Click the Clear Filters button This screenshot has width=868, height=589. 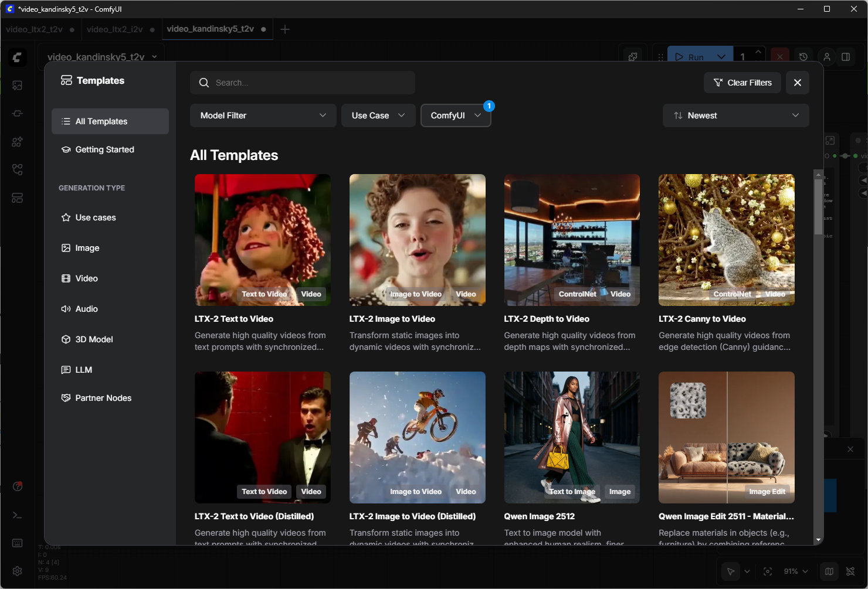[742, 83]
